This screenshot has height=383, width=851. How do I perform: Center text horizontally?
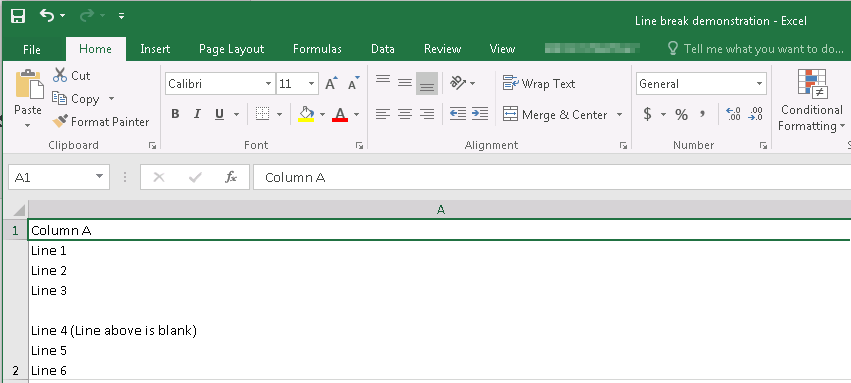[x=405, y=114]
